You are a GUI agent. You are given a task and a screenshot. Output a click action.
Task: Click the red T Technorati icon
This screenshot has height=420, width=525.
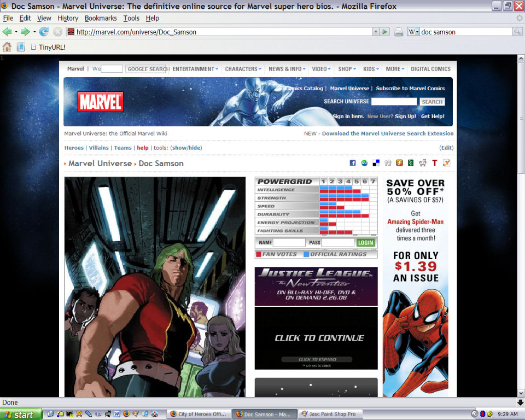(435, 163)
